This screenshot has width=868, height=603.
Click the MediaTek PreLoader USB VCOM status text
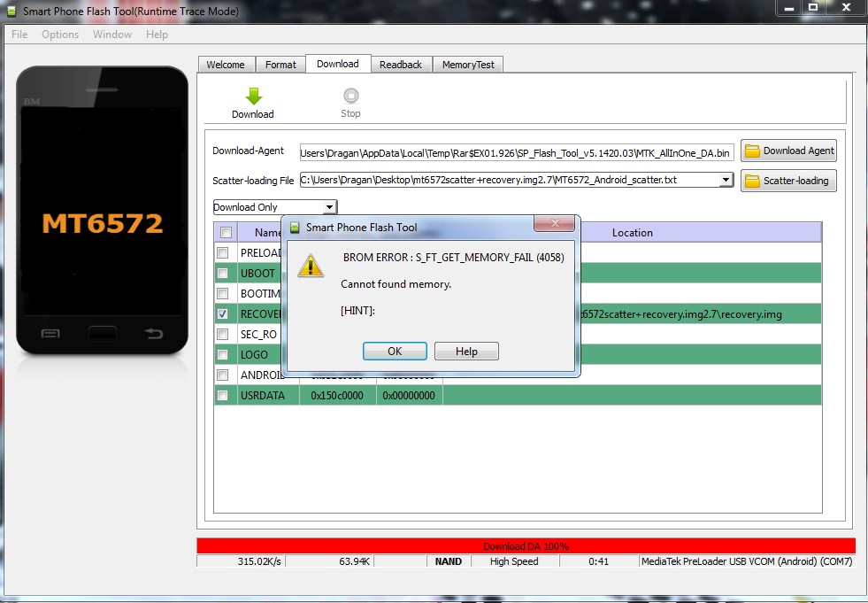tap(747, 561)
